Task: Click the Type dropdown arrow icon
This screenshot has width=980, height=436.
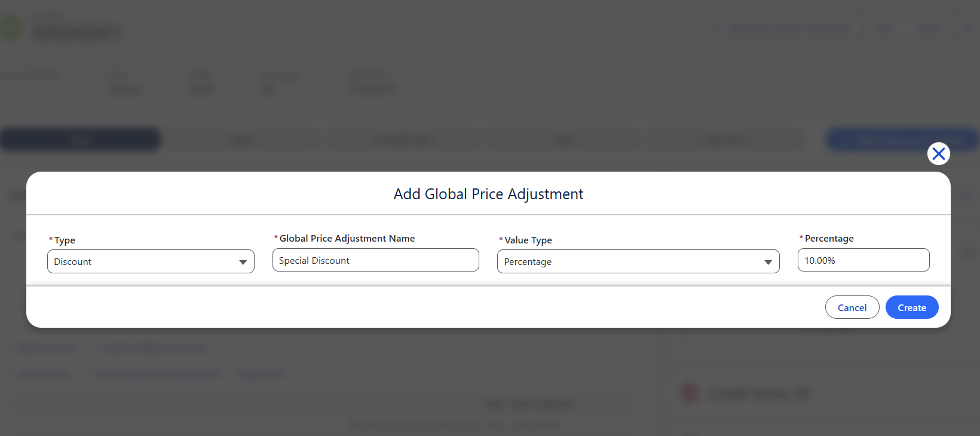Action: (x=243, y=262)
